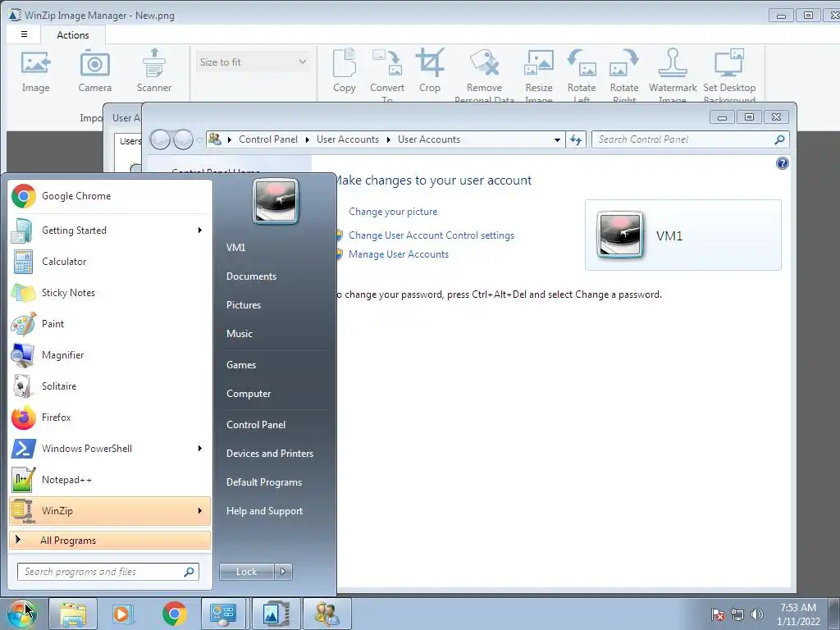840x630 pixels.
Task: Launch Paint from Start menu
Action: pos(110,323)
